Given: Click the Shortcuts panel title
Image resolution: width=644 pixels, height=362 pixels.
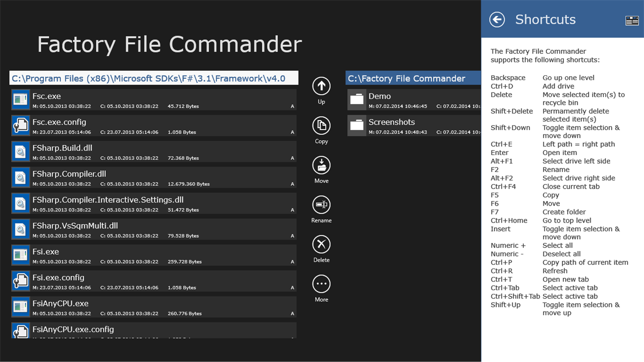Looking at the screenshot, I should (545, 19).
